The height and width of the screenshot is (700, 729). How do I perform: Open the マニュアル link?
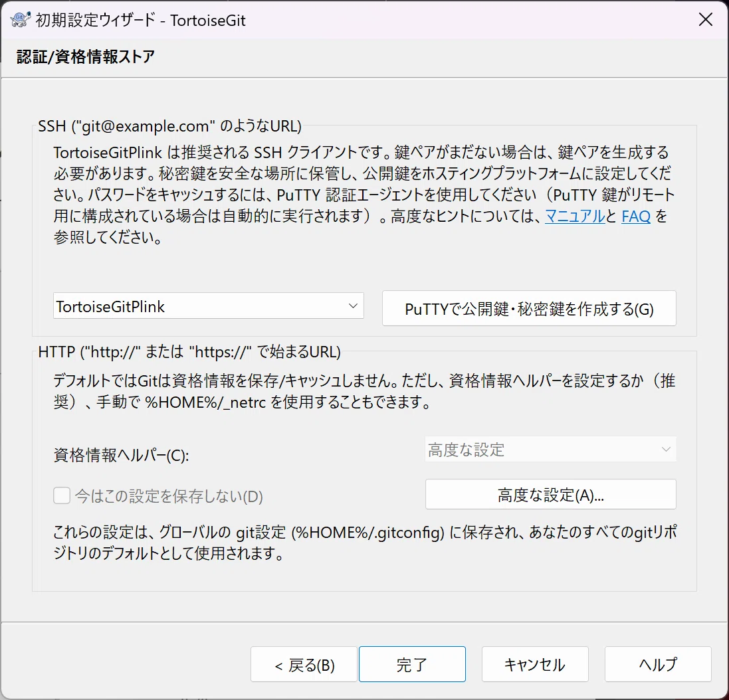575,216
